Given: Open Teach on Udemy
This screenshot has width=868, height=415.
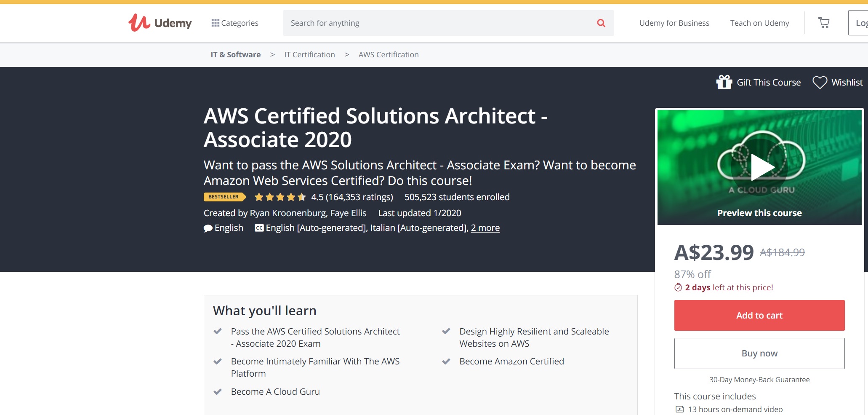Looking at the screenshot, I should pyautogui.click(x=759, y=23).
